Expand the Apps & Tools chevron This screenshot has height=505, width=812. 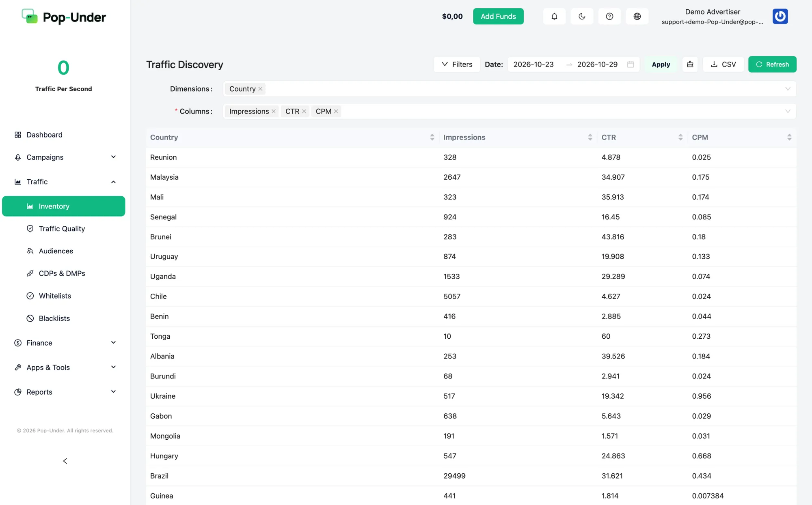click(114, 367)
